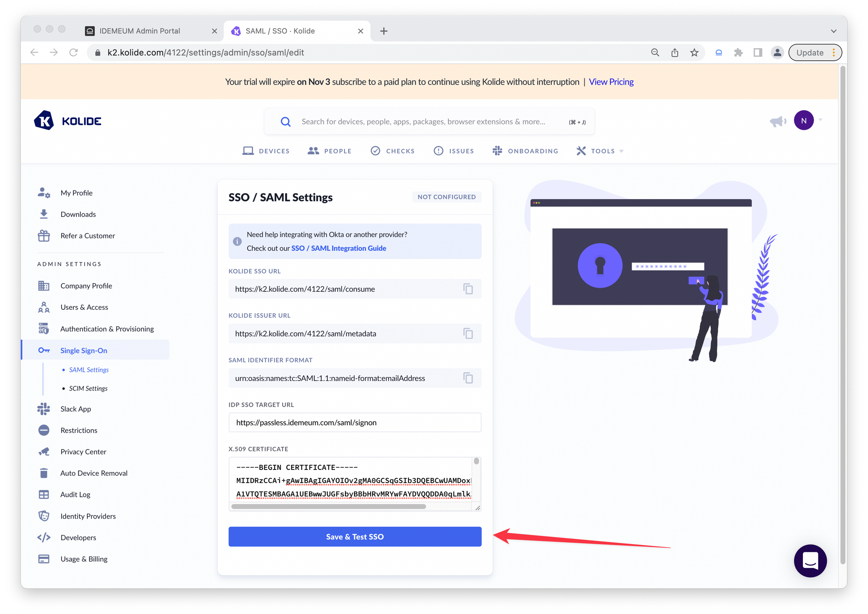Go to Checks navigation tab

click(392, 151)
